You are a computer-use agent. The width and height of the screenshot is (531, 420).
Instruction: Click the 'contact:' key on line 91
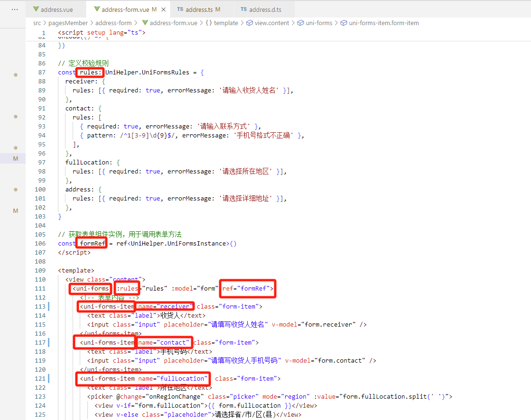click(80, 108)
